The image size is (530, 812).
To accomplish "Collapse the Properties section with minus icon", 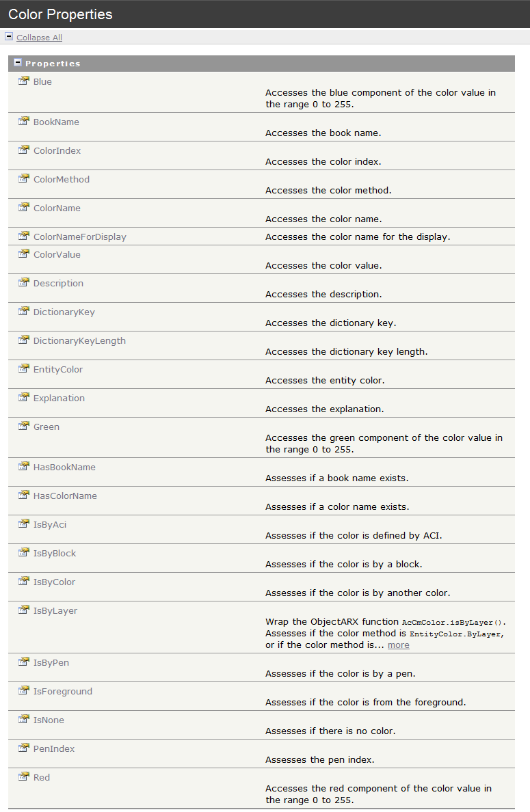I will (x=18, y=63).
